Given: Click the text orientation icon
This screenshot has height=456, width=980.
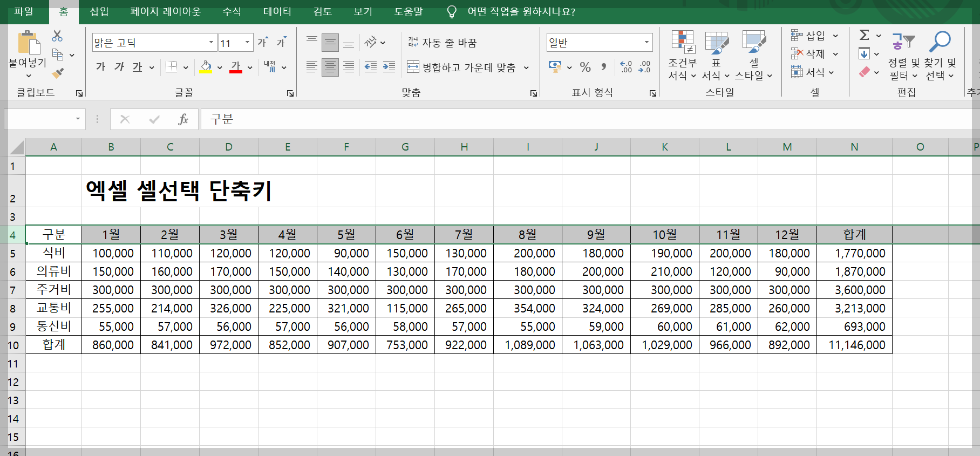Looking at the screenshot, I should coord(371,42).
